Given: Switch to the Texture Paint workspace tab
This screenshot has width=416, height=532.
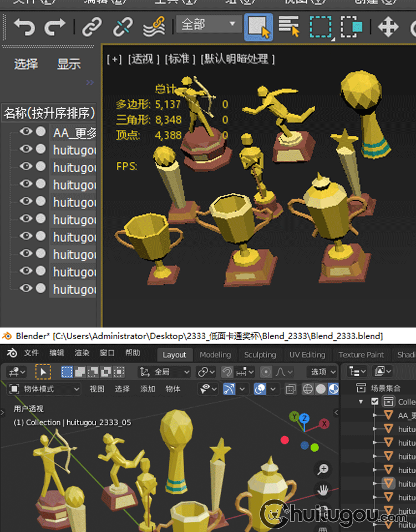Looking at the screenshot, I should (361, 355).
